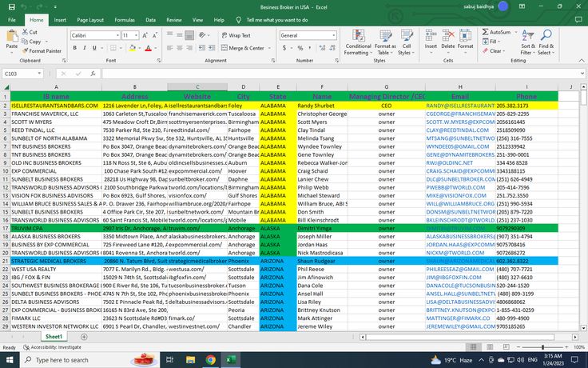Expand the Fill options dropdown
The height and width of the screenshot is (368, 588).
coord(499,42)
